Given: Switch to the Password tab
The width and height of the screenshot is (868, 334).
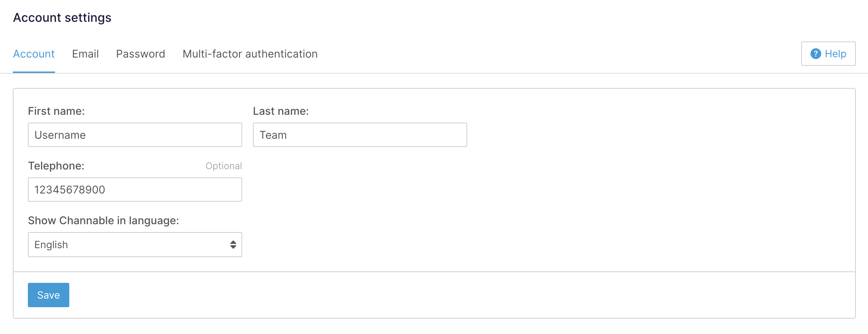Looking at the screenshot, I should coord(140,54).
